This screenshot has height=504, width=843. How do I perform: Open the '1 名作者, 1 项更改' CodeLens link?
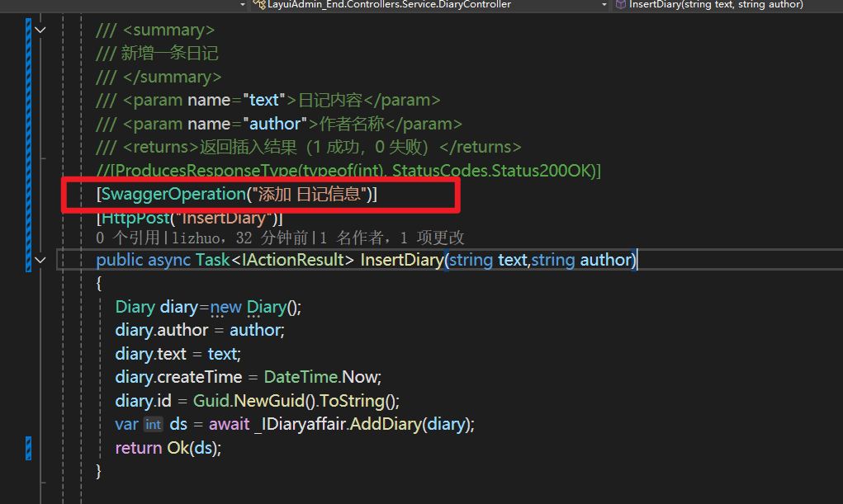(x=392, y=238)
